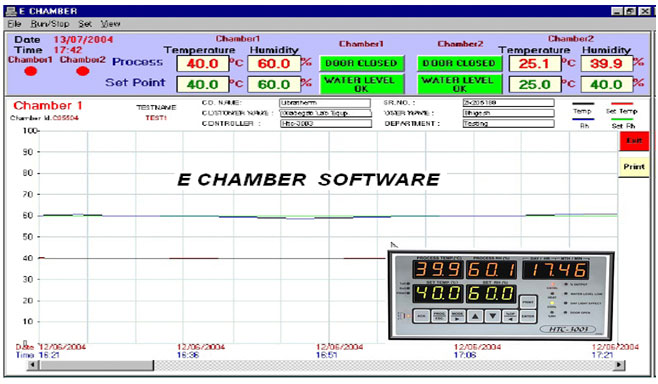658x384 pixels.
Task: Select Chamber1 set point temperature 40.0 field
Action: 202,84
